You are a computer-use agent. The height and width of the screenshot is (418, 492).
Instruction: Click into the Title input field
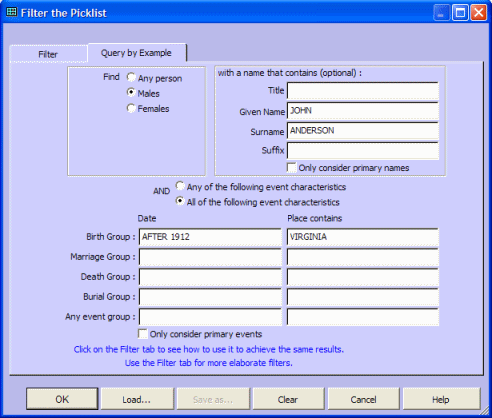[x=363, y=91]
